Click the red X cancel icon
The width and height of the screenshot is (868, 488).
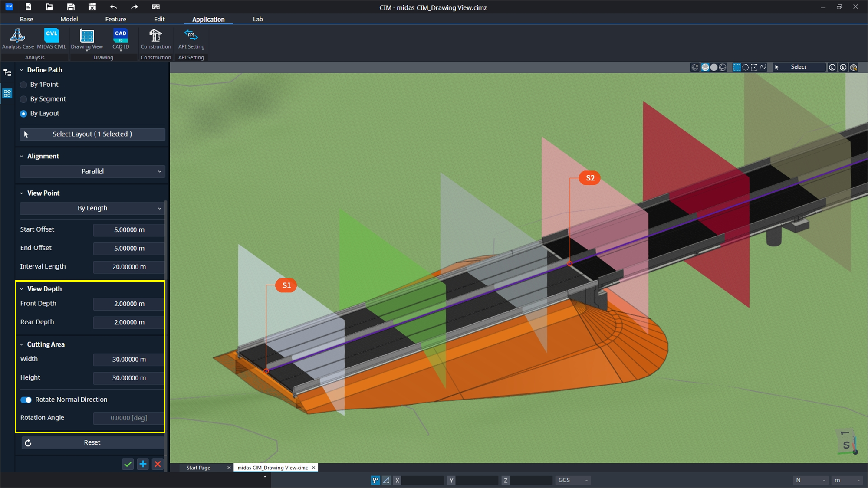158,464
